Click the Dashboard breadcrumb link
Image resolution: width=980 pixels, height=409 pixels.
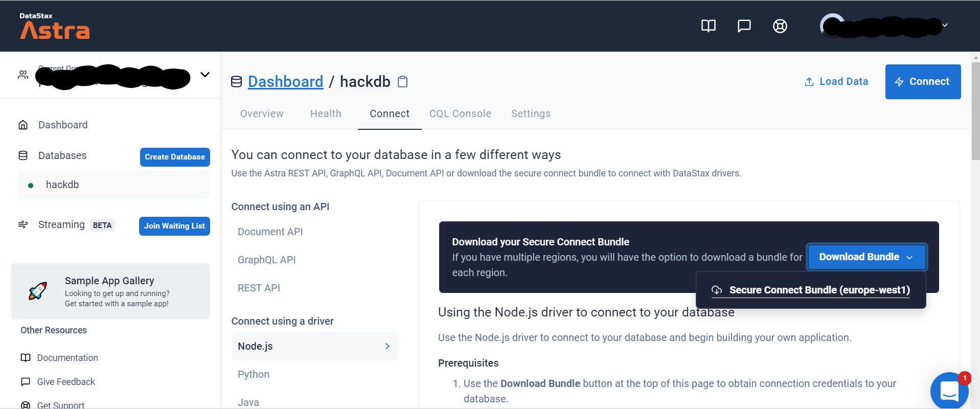click(285, 82)
